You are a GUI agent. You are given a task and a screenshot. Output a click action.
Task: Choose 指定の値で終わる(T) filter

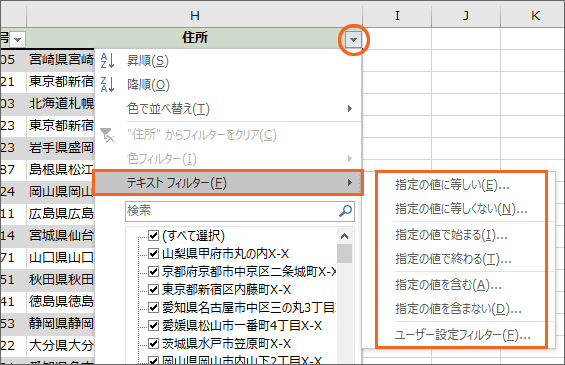453,259
